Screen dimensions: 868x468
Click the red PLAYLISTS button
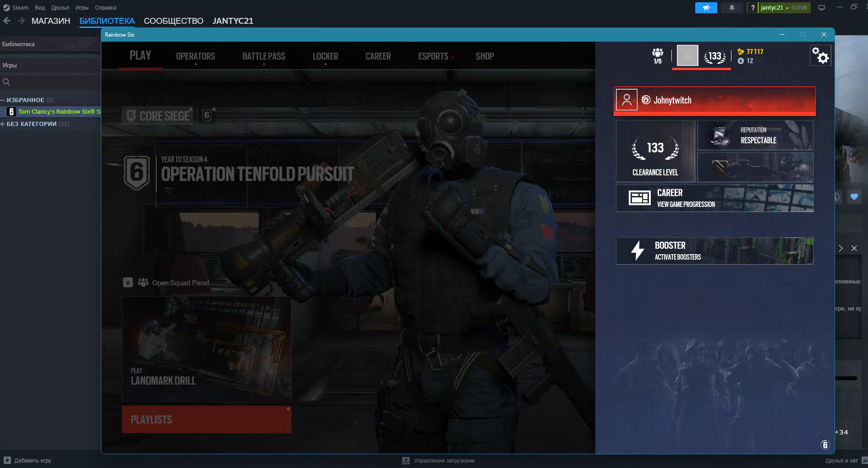pos(206,419)
